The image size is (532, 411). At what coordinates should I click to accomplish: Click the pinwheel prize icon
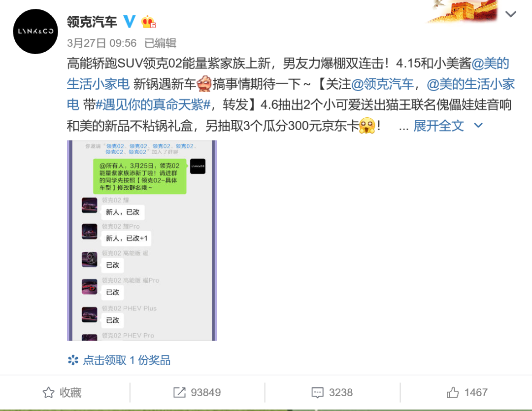[73, 360]
